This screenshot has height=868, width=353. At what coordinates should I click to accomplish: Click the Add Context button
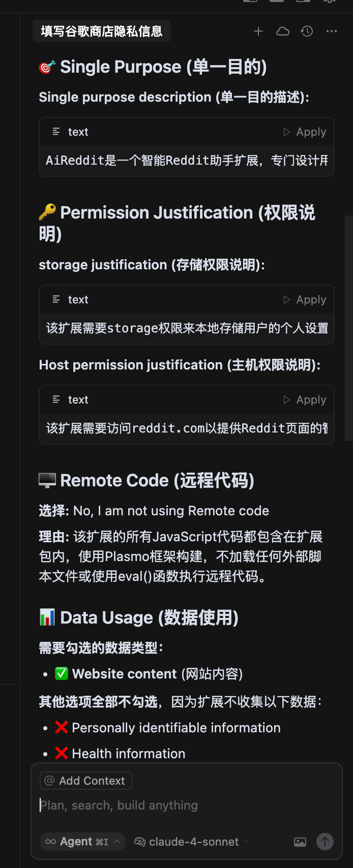tap(85, 781)
